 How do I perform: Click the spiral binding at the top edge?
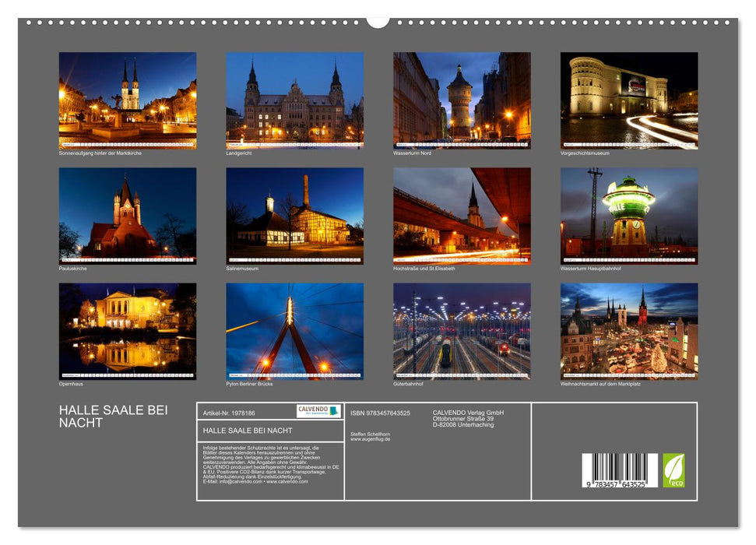[378, 22]
